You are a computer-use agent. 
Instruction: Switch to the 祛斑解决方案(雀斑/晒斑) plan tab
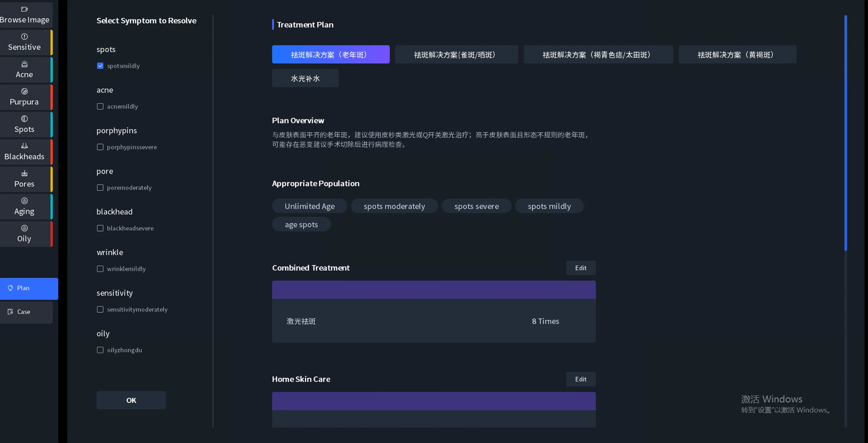[456, 55]
